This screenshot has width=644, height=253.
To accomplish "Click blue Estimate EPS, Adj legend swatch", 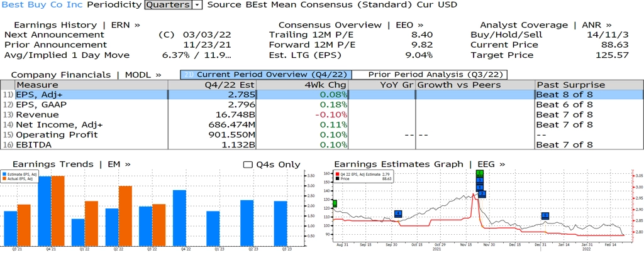I will tap(4, 174).
